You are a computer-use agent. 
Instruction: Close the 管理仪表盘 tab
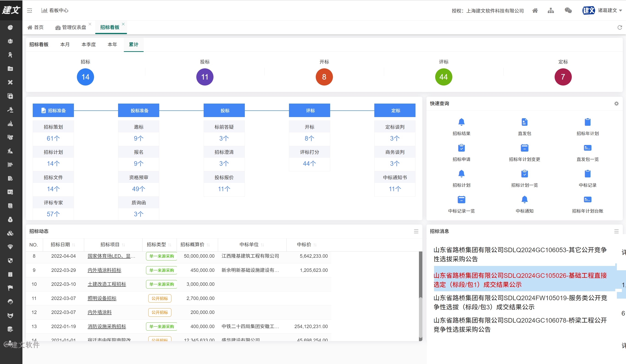pos(90,24)
